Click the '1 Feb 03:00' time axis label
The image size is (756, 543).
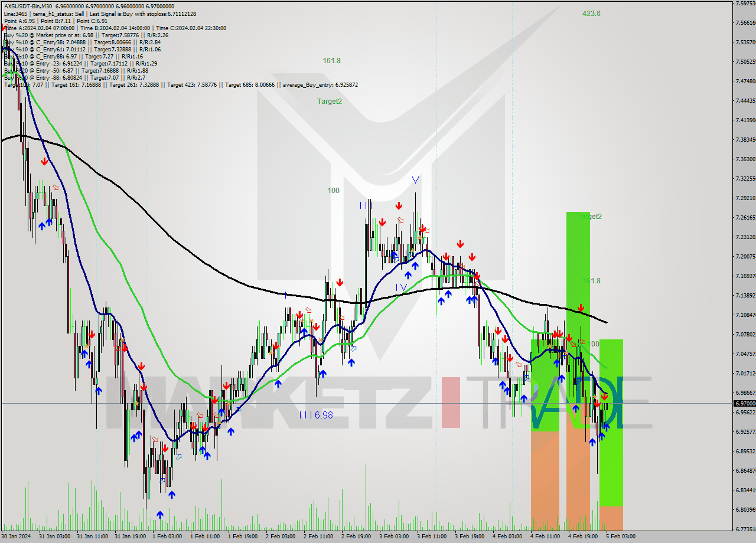coord(167,537)
